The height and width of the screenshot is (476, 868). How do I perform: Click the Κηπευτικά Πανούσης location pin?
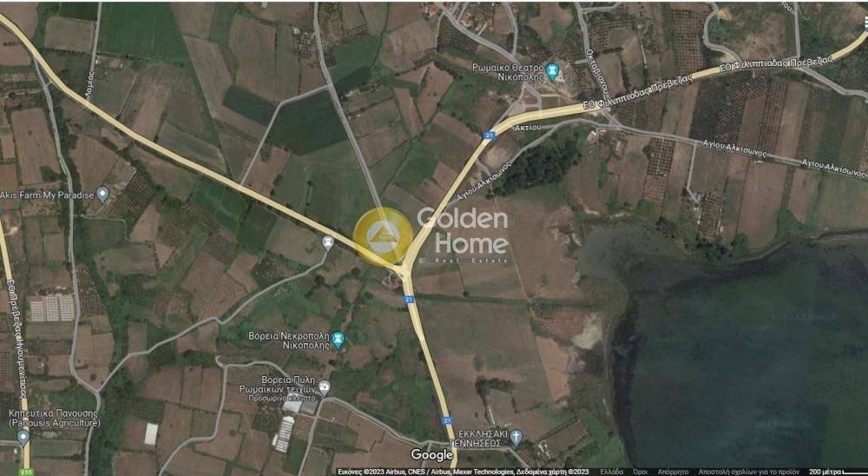pyautogui.click(x=23, y=438)
